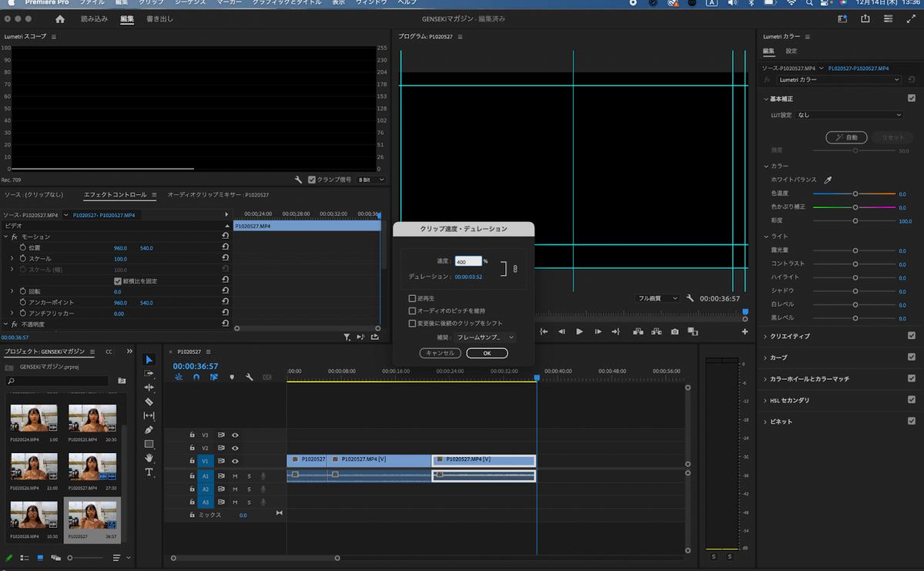924x571 pixels.
Task: Select the Type tool
Action: (149, 472)
